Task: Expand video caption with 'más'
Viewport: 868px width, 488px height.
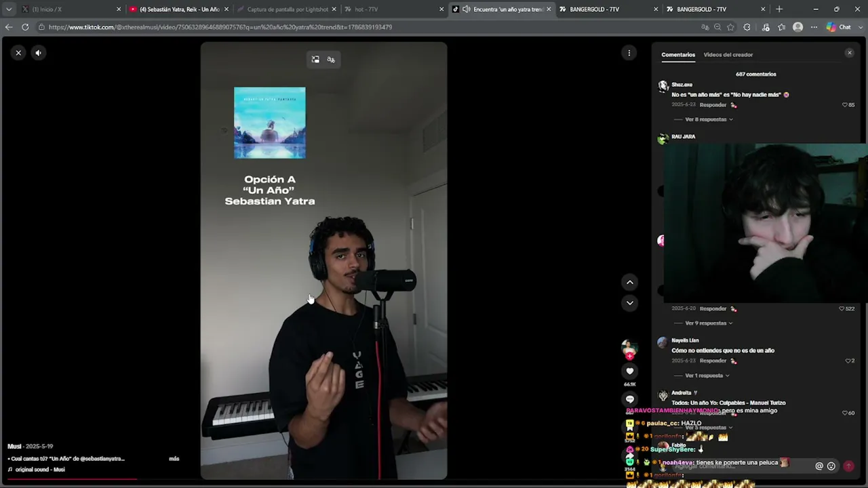Action: tap(174, 459)
